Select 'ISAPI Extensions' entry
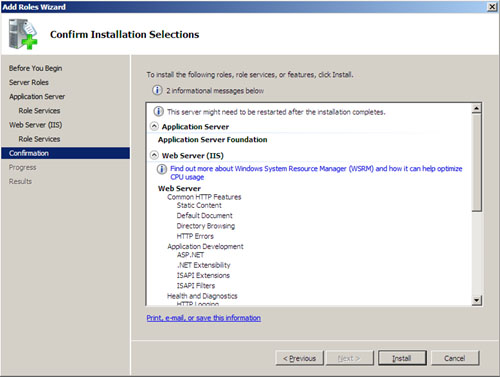This screenshot has height=377, width=500. click(x=203, y=276)
